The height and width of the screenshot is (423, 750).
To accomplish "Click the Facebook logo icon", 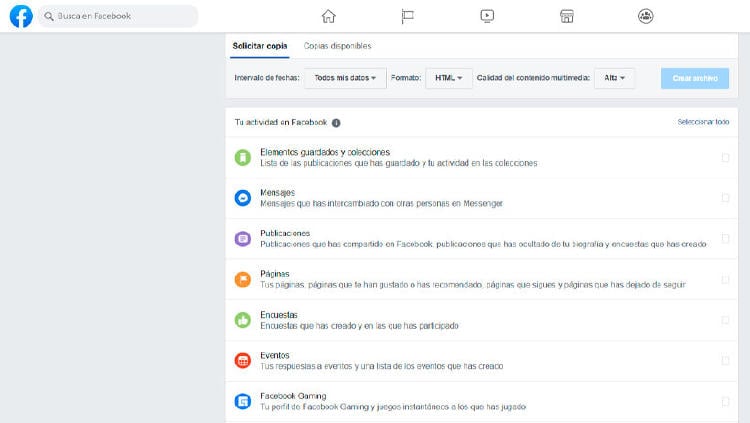I will [x=20, y=16].
